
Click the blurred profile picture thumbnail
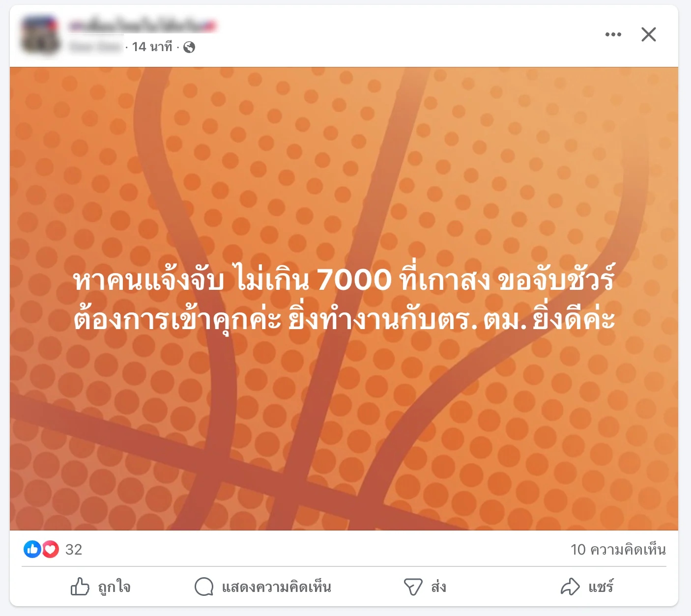pos(40,34)
